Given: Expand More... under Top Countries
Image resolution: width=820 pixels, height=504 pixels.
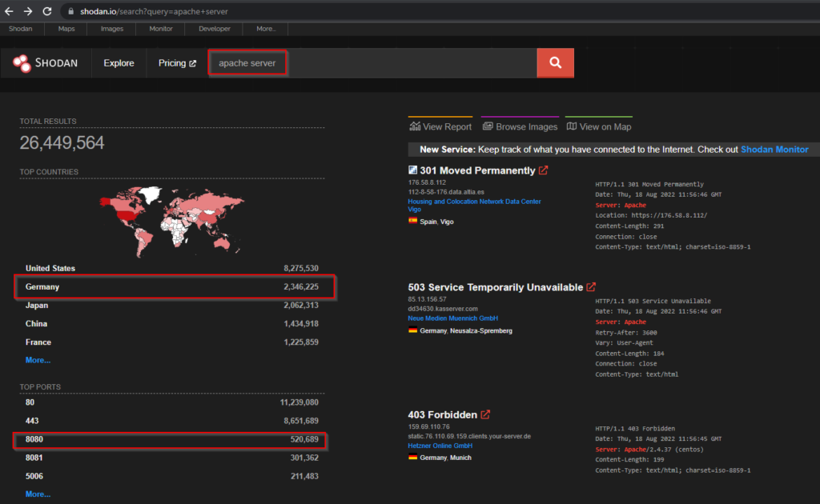Looking at the screenshot, I should click(x=38, y=360).
